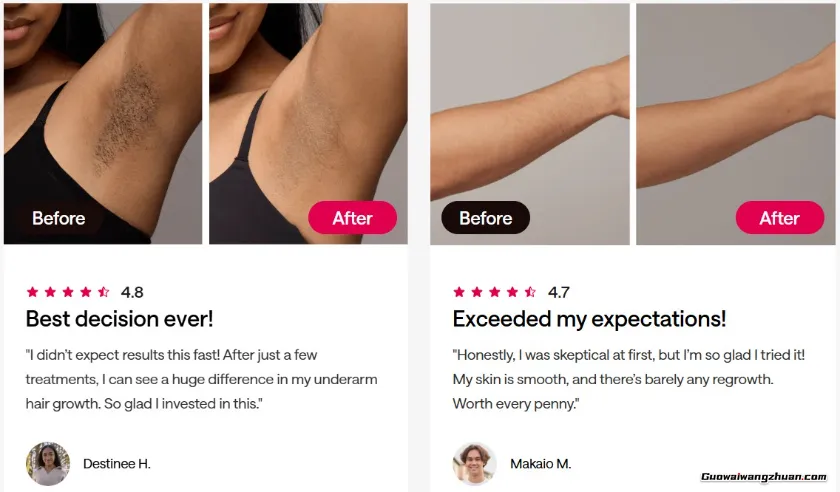Open the underarm before photo
840x492 pixels.
tap(103, 123)
